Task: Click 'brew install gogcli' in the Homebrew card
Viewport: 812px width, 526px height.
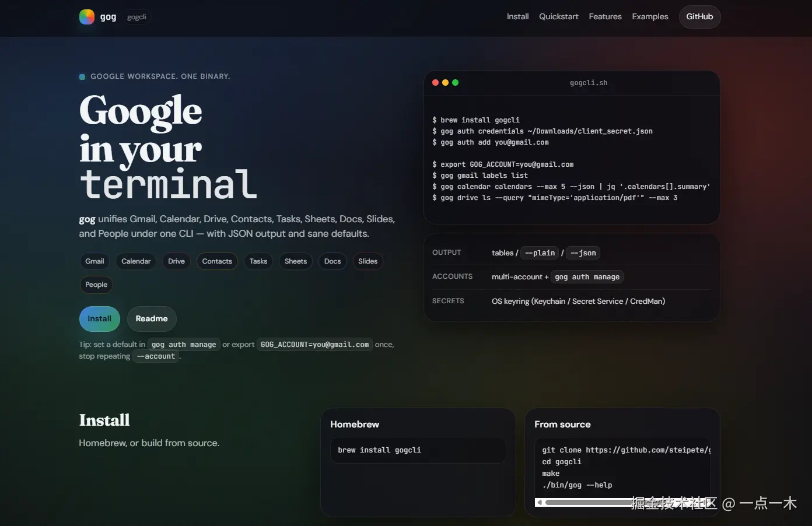Action: tap(379, 450)
